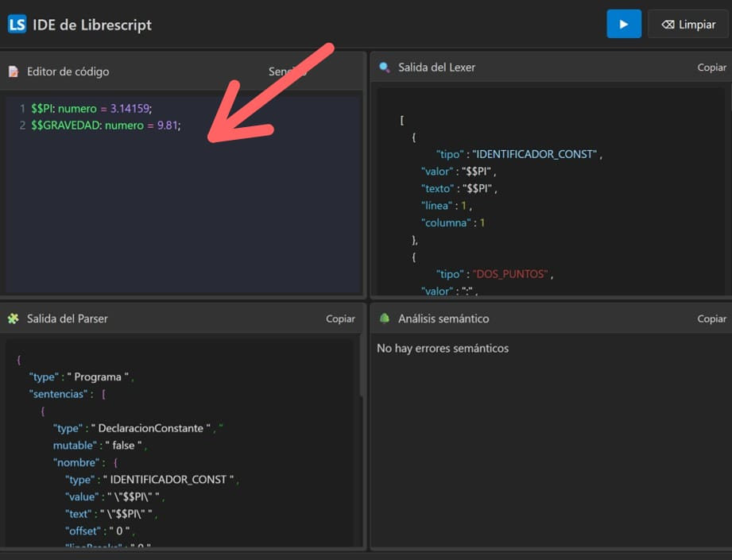Click the "text" : "\"$$PI\"" line in Parser

(x=111, y=514)
